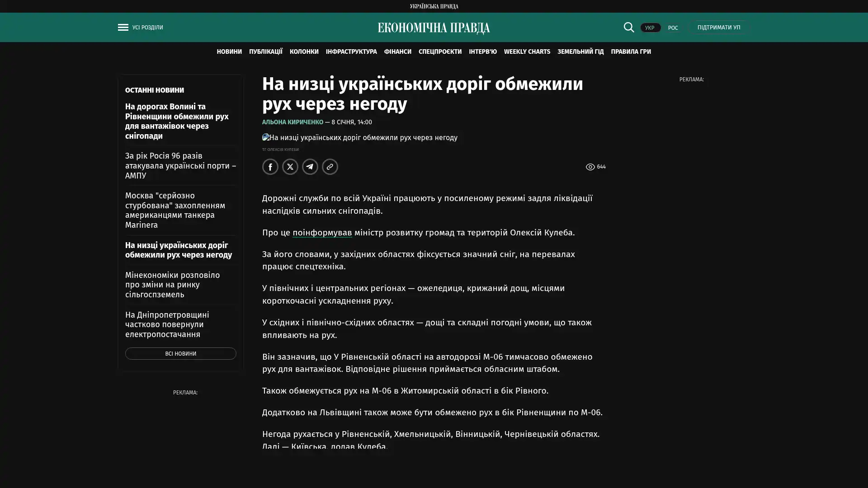Share article via Telegram icon
This screenshot has height=488, width=868.
tap(310, 167)
